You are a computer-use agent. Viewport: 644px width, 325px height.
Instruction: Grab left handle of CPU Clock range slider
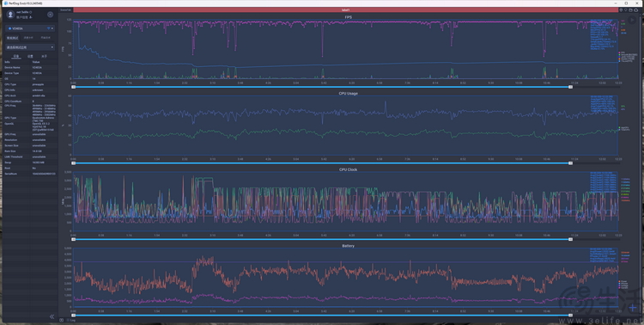point(74,239)
